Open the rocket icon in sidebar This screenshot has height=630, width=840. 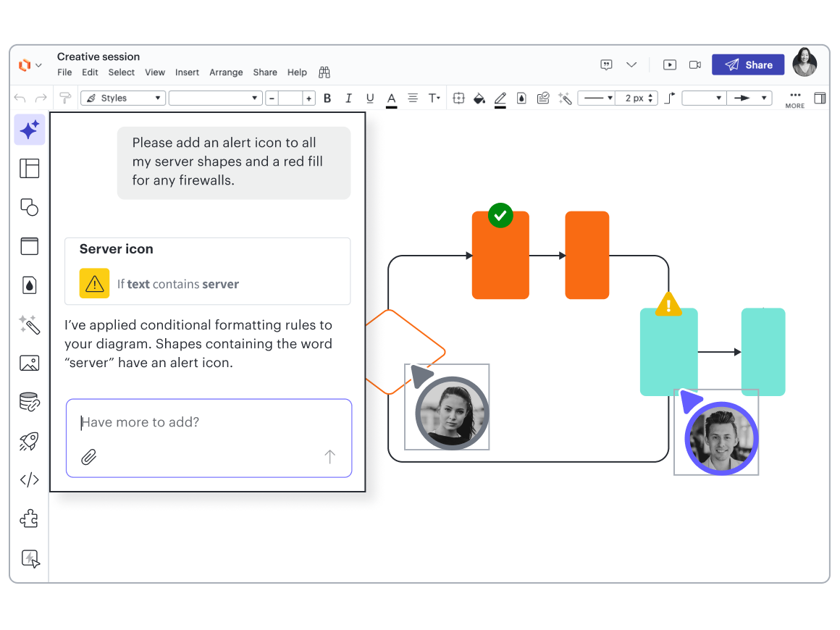(30, 441)
